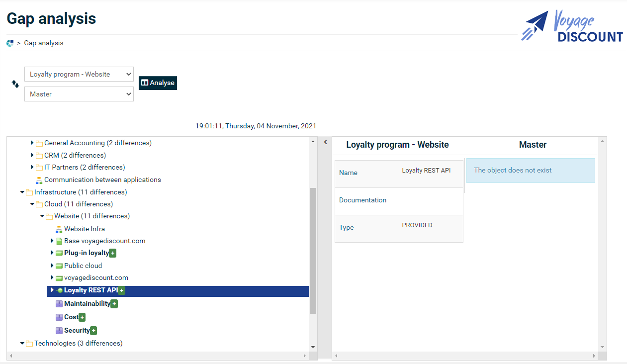This screenshot has height=364, width=627.
Task: Click the Maintainability requirement icon
Action: (59, 304)
